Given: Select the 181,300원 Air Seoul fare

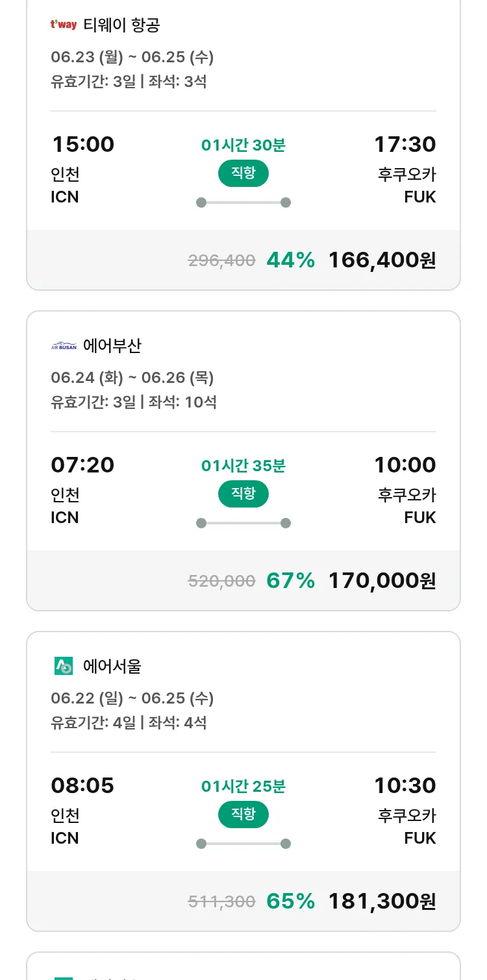Looking at the screenshot, I should pos(382,901).
